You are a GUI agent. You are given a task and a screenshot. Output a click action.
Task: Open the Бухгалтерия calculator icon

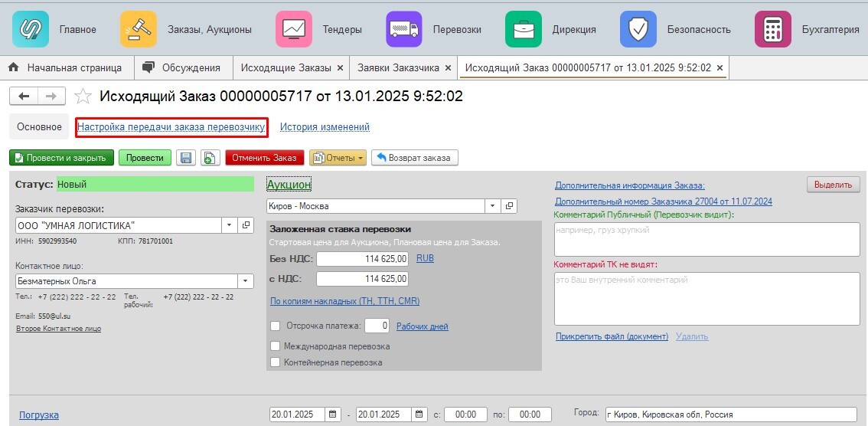tap(773, 29)
